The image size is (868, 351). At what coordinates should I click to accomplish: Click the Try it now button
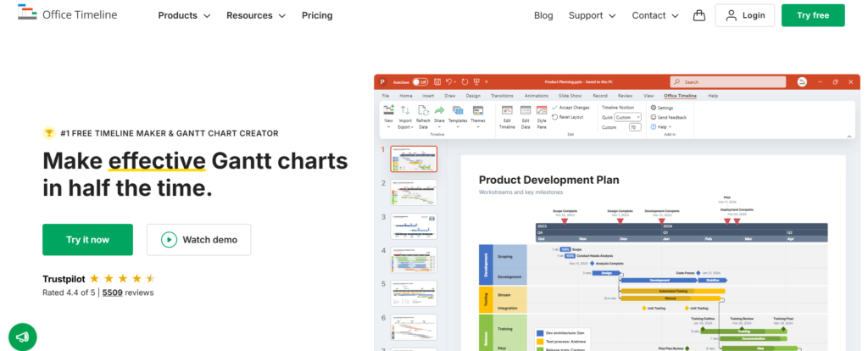[87, 240]
